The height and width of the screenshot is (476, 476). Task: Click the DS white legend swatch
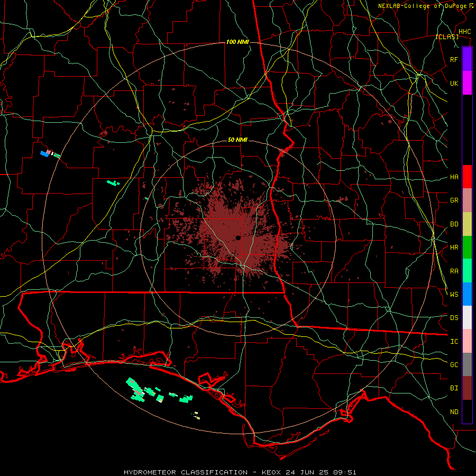(x=467, y=317)
